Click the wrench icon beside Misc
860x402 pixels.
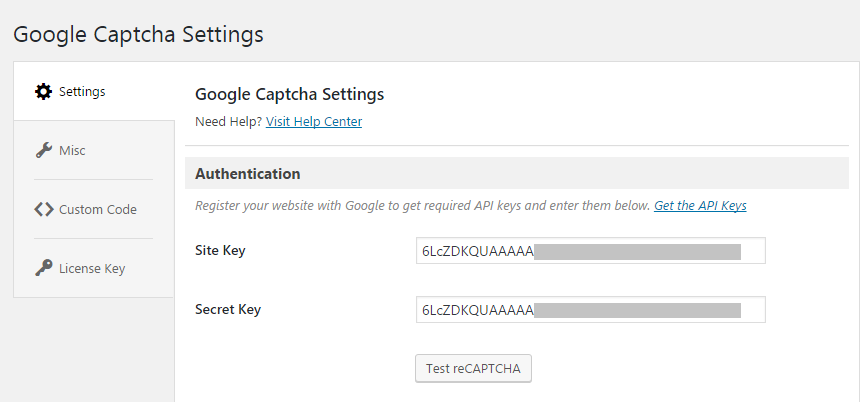coord(44,150)
